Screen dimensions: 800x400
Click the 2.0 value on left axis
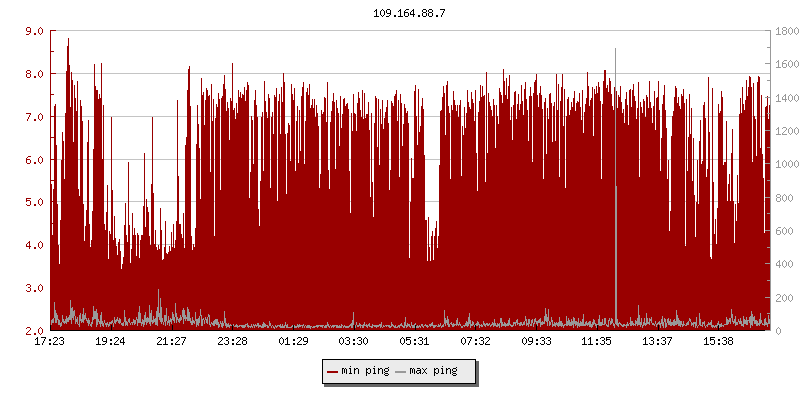pyautogui.click(x=34, y=330)
